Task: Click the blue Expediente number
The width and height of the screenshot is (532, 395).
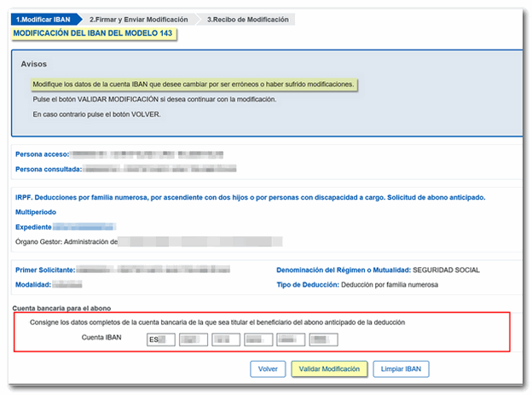Action: pyautogui.click(x=84, y=228)
